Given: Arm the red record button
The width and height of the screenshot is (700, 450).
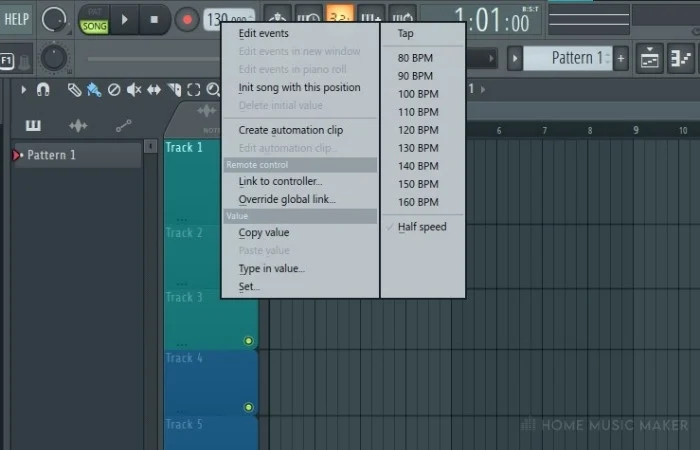Looking at the screenshot, I should [x=187, y=20].
